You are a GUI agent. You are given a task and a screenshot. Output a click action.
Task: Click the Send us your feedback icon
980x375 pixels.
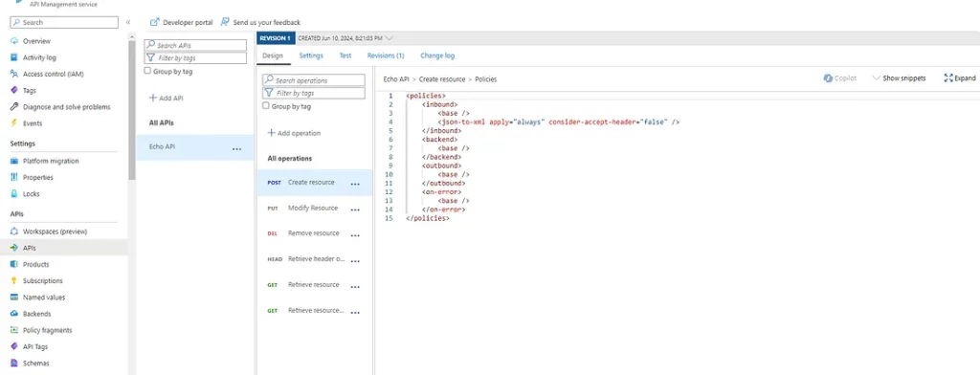[x=225, y=22]
